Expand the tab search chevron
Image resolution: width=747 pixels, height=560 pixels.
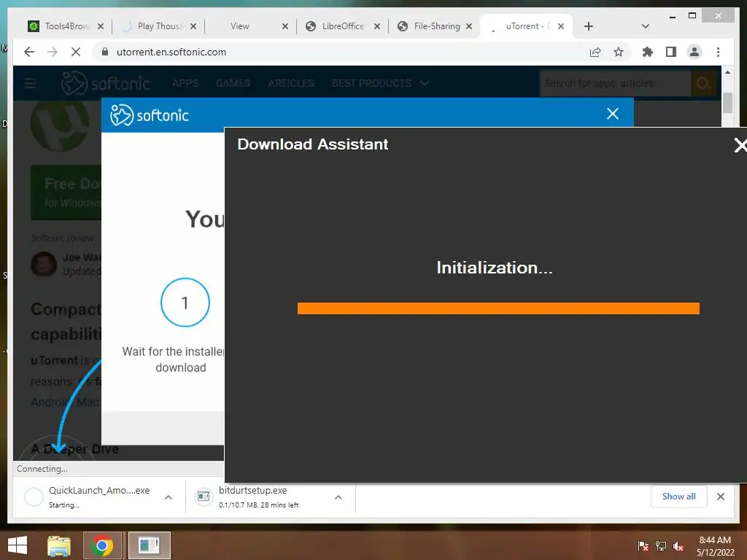coord(646,26)
